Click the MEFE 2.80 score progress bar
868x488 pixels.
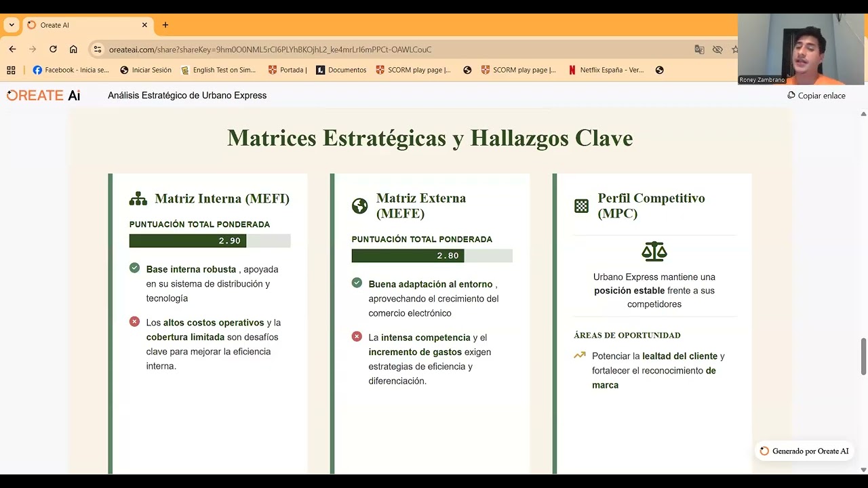tap(432, 256)
